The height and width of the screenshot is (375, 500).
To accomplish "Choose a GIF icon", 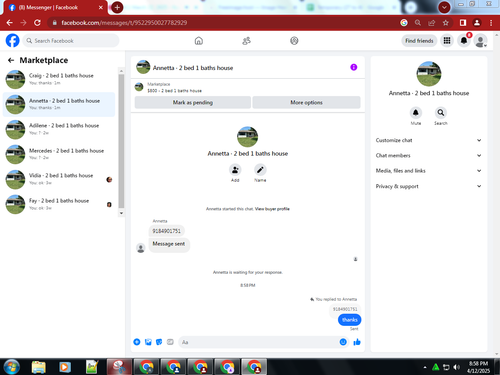I will (170, 342).
